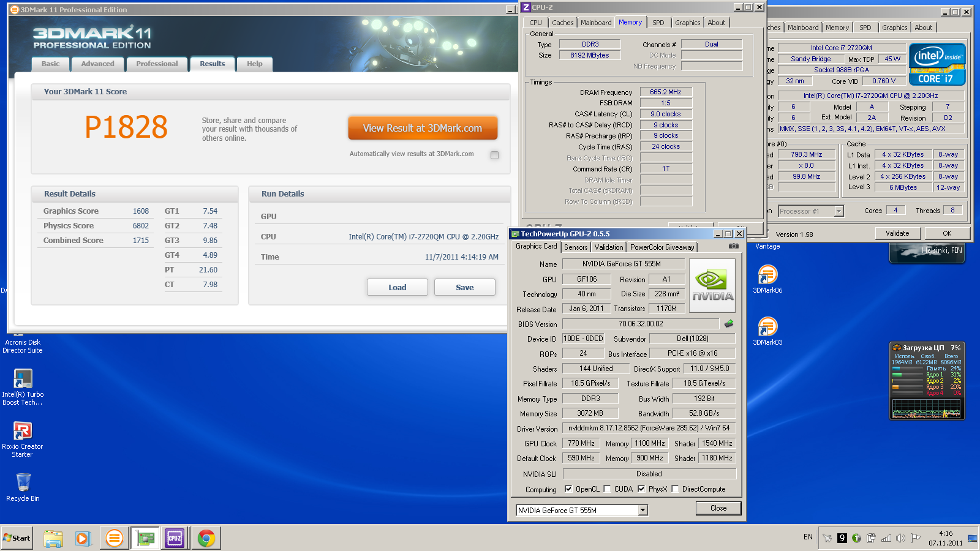Image resolution: width=980 pixels, height=551 pixels.
Task: Click the Save button in Run Details
Action: [x=465, y=287]
